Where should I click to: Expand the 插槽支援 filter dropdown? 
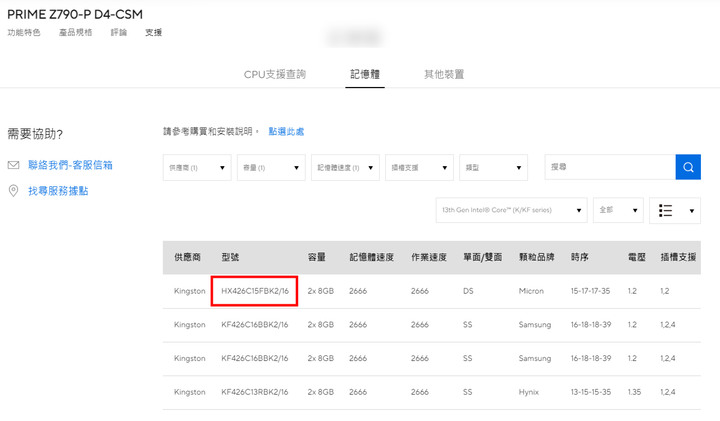click(x=419, y=168)
